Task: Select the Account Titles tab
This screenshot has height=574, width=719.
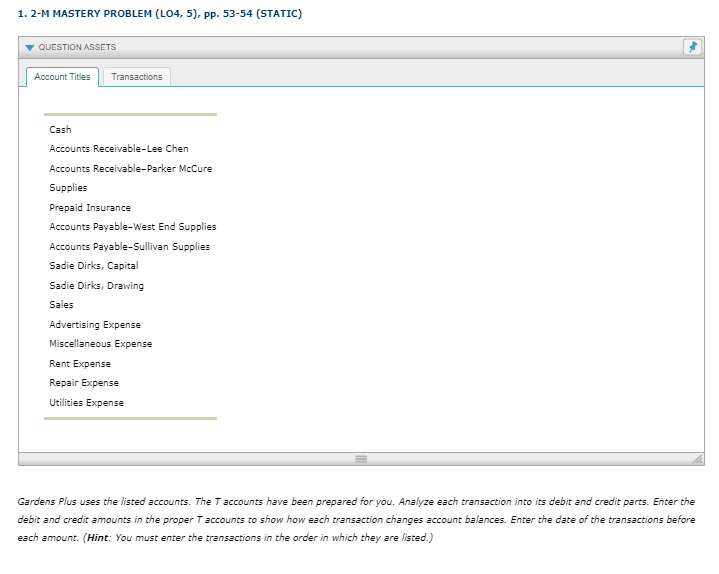Action: point(62,77)
